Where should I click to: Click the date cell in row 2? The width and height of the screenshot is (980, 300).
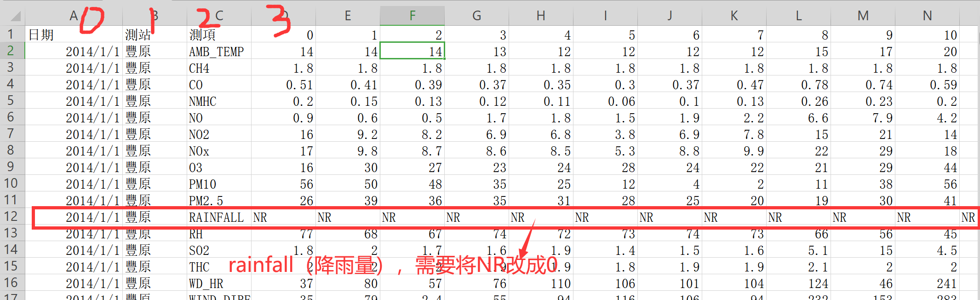pyautogui.click(x=74, y=51)
